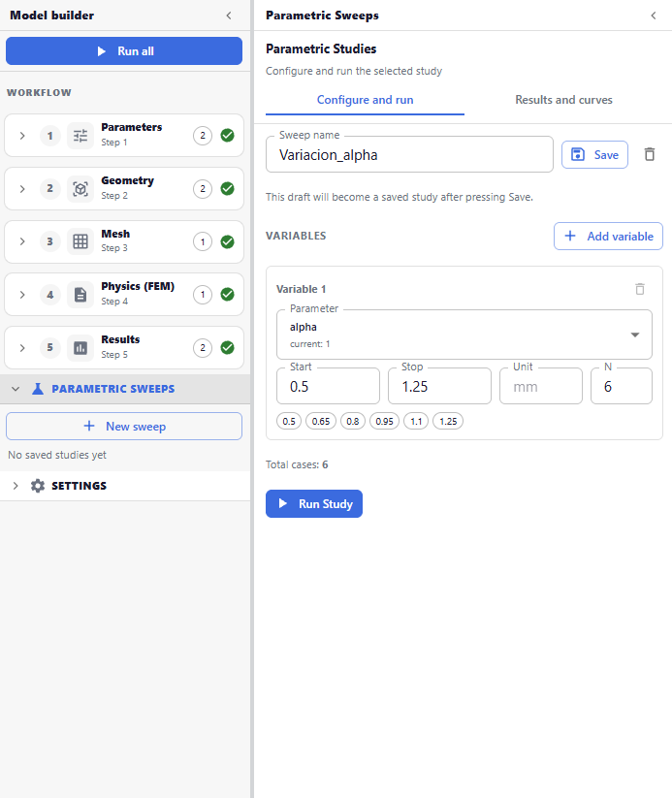Click the 1.1 value chip
672x798 pixels.
click(416, 422)
